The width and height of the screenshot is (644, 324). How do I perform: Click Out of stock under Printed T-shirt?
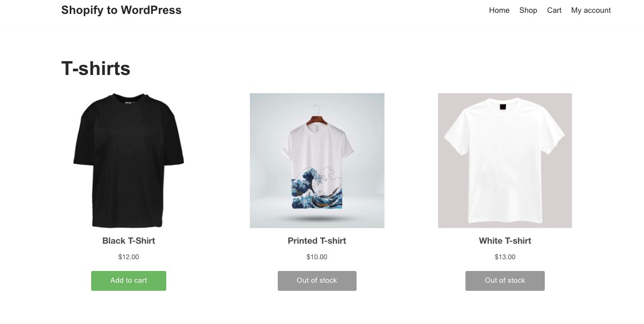coord(317,281)
